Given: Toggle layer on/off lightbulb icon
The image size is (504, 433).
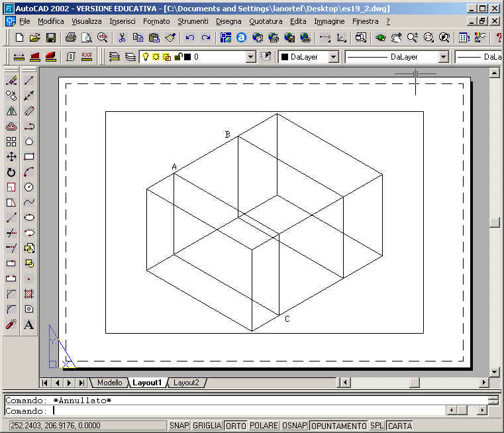Looking at the screenshot, I should pyautogui.click(x=146, y=57).
